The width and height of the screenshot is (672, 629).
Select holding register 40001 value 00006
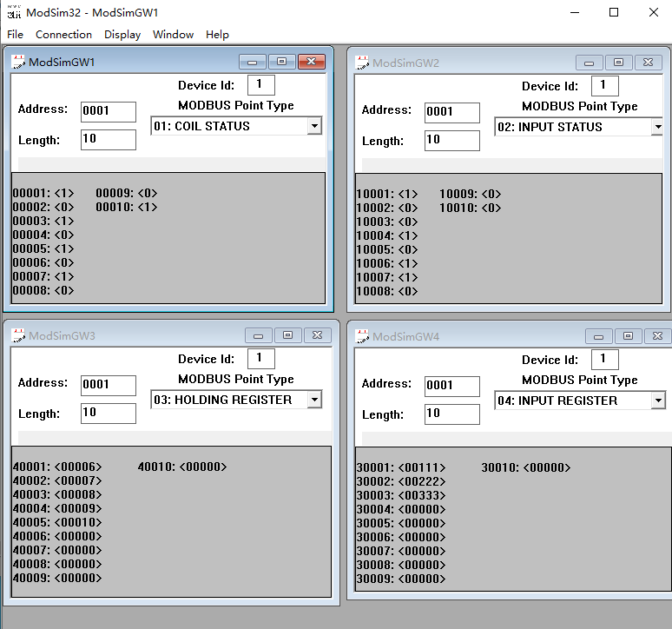click(78, 467)
